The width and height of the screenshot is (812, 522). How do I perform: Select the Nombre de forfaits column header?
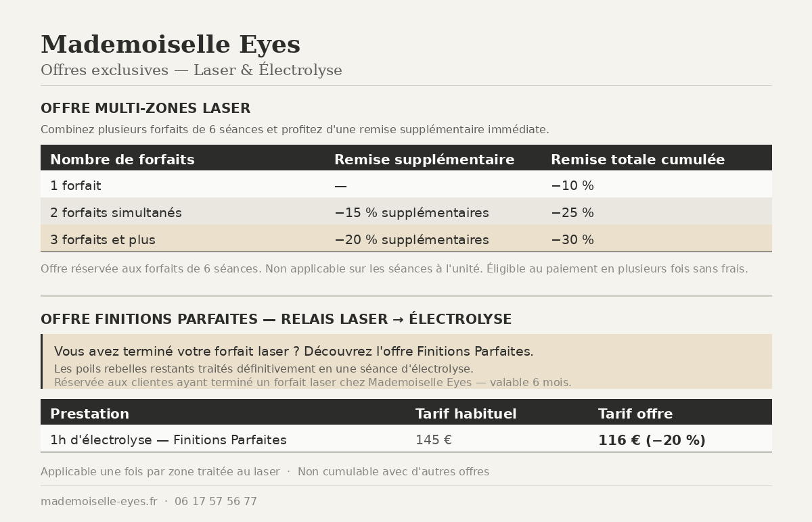click(x=122, y=160)
